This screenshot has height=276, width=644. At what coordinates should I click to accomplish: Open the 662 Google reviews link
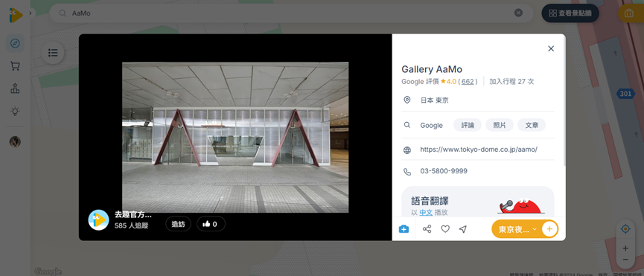[x=468, y=82]
